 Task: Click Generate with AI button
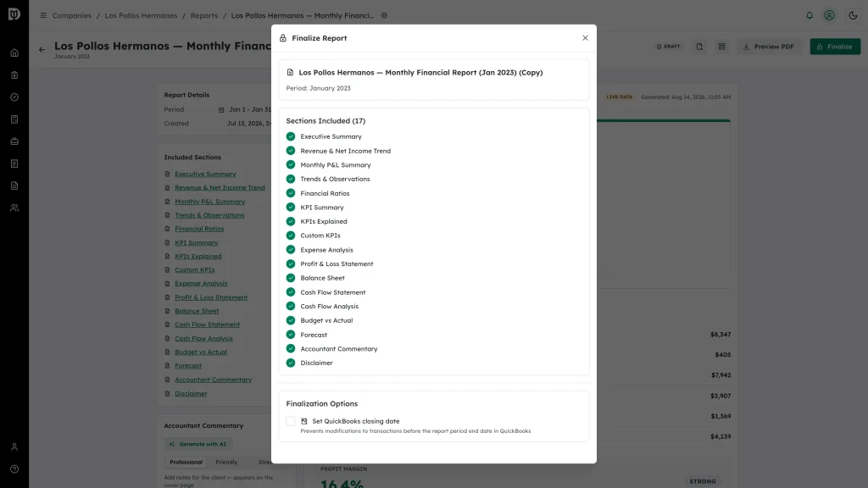click(198, 444)
